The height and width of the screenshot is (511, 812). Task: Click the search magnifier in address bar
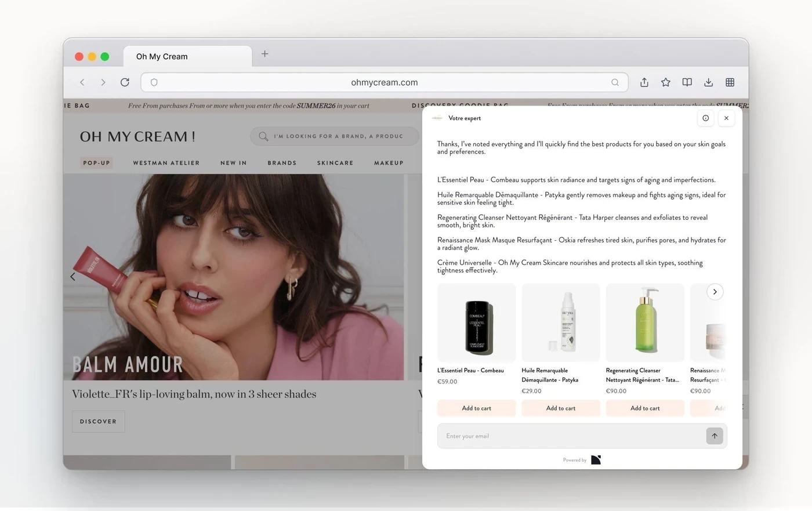[615, 82]
